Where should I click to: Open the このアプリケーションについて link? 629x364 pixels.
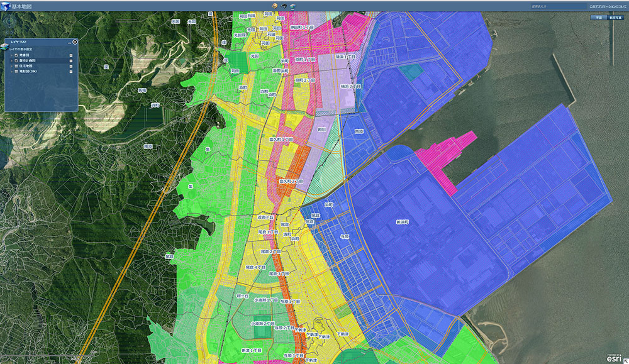coord(607,6)
